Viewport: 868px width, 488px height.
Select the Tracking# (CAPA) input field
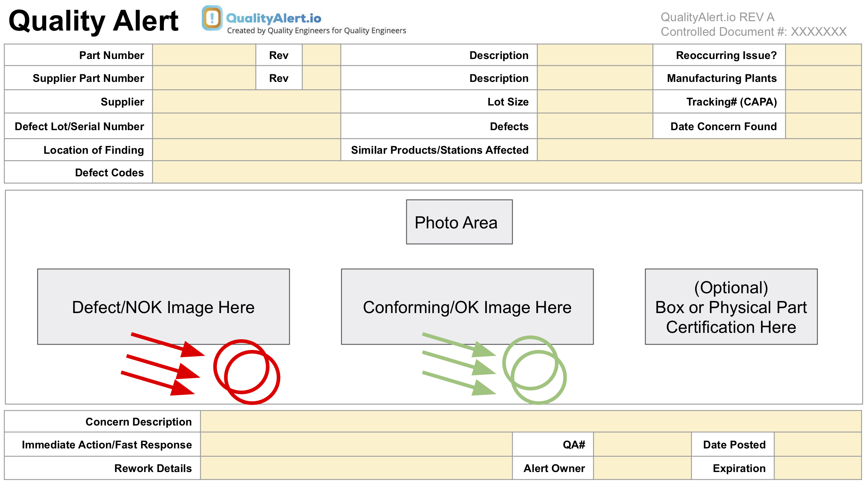[823, 102]
